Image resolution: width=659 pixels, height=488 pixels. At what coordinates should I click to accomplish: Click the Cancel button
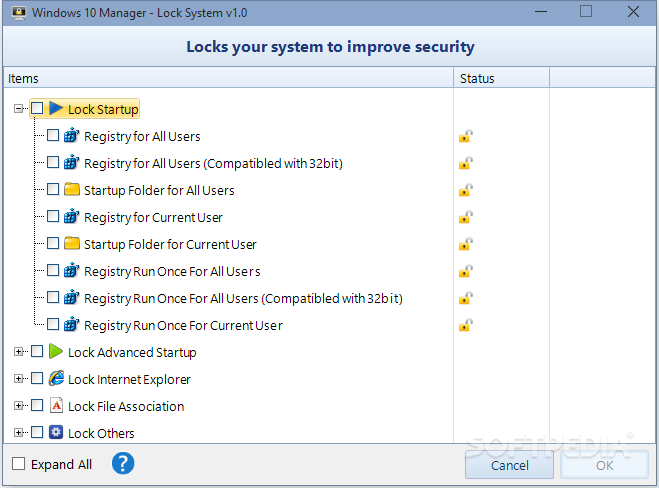point(509,465)
